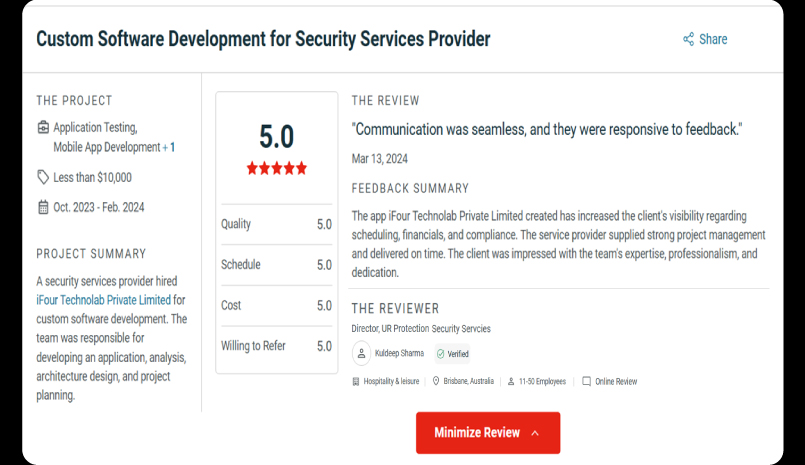Click the reviewer avatar icon

tap(361, 353)
